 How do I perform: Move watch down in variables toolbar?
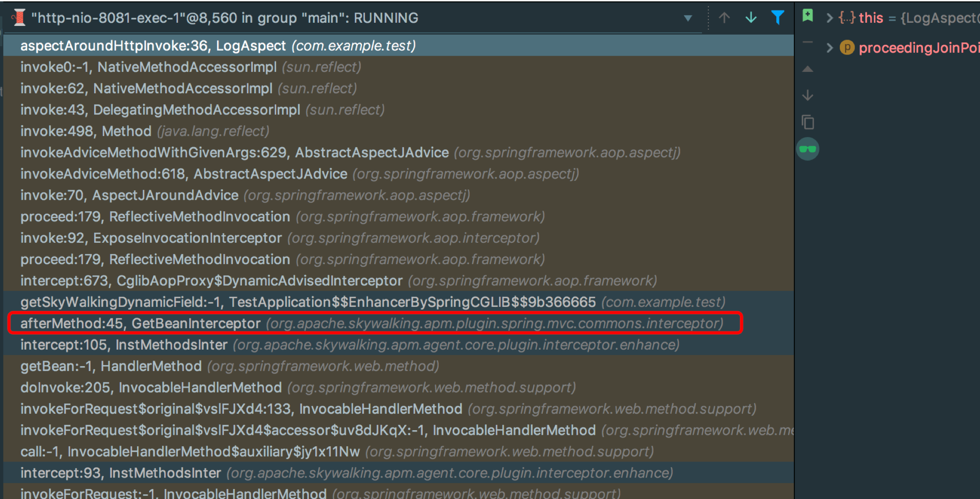(x=808, y=95)
